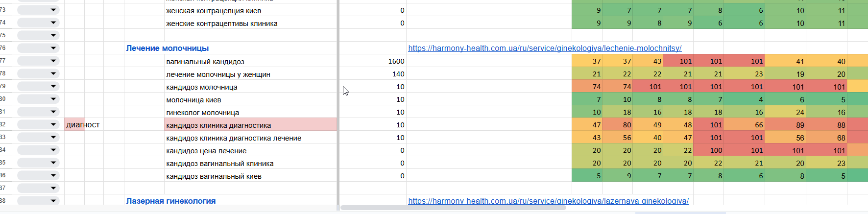
Task: Open the lazernaya-ginekologiya URL link
Action: (548, 201)
